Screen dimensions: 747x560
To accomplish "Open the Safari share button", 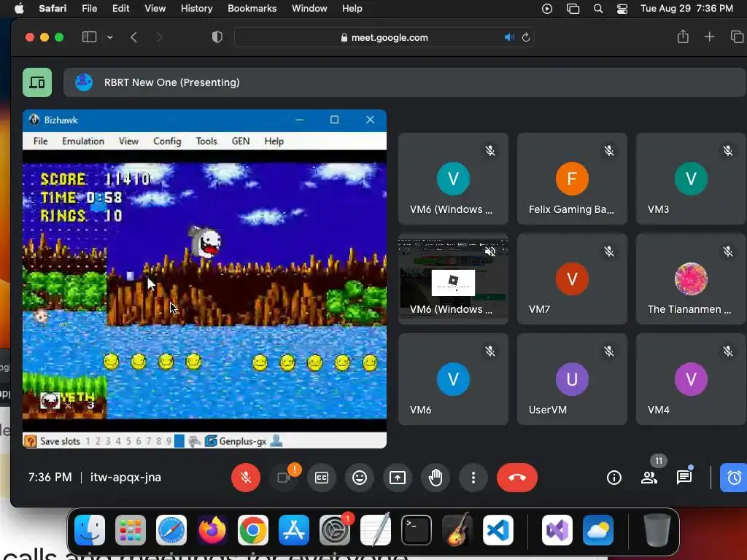I will tap(683, 36).
